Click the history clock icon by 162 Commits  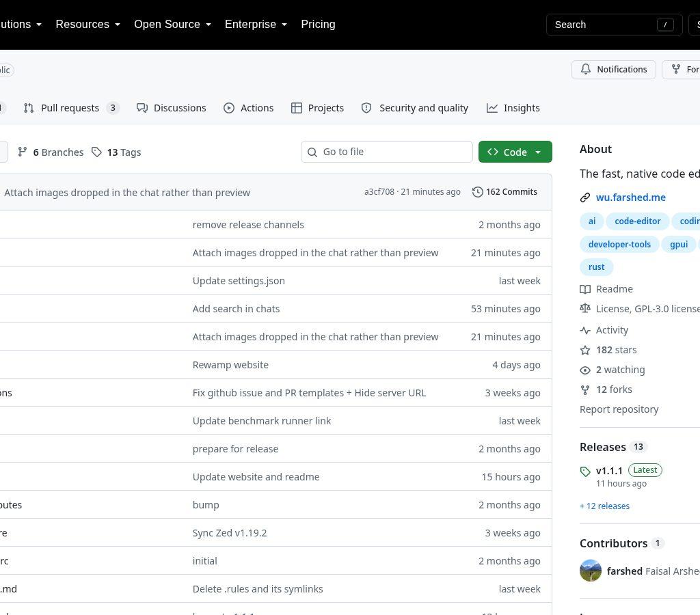click(x=478, y=192)
